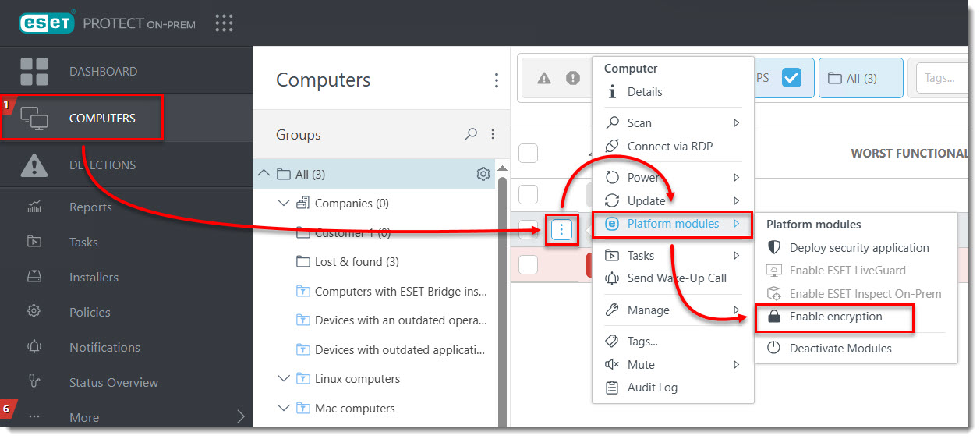Image resolution: width=980 pixels, height=439 pixels.
Task: Expand the Tasks submenu in context menu
Action: click(674, 256)
